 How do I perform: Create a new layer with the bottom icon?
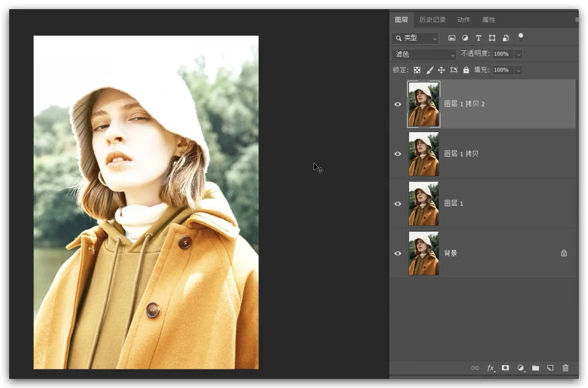click(x=551, y=368)
